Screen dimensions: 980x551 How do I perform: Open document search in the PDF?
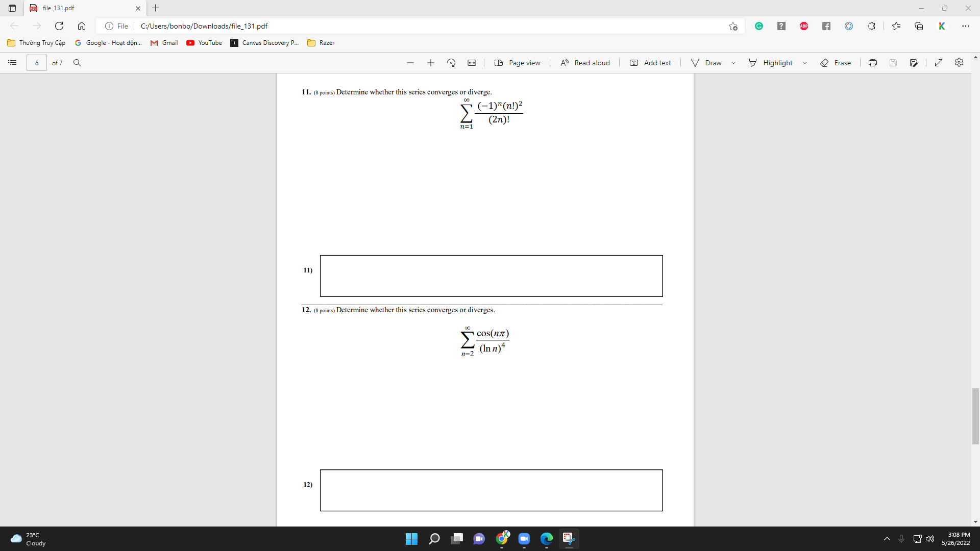[77, 63]
